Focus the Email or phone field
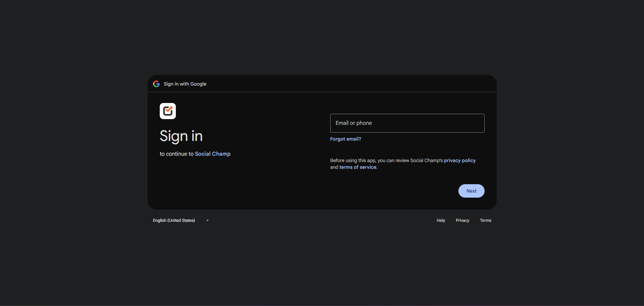Screen dimensions: 644x306 pos(407,123)
